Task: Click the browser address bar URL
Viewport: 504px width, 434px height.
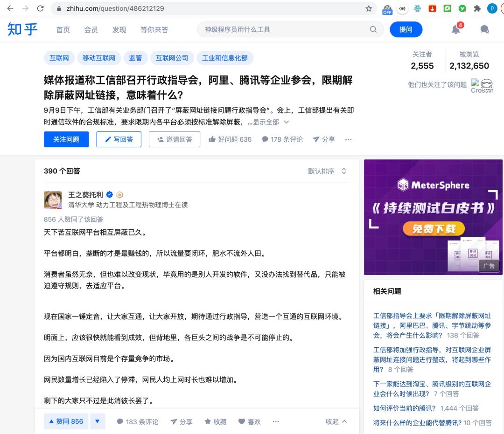Action: pos(115,8)
